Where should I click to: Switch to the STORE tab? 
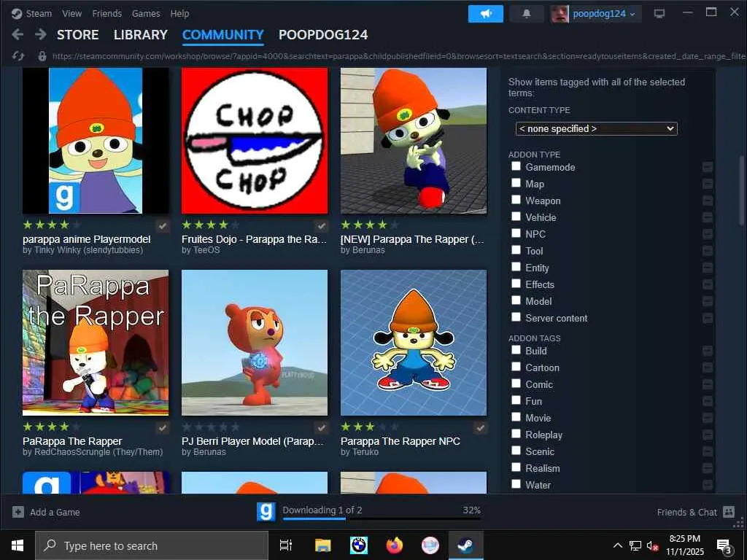pos(77,35)
